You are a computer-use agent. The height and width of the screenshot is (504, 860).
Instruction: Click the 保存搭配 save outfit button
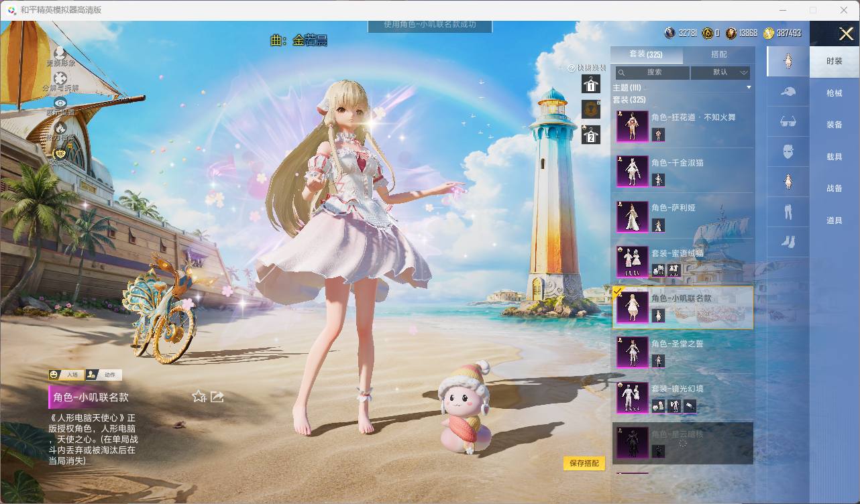pos(584,463)
